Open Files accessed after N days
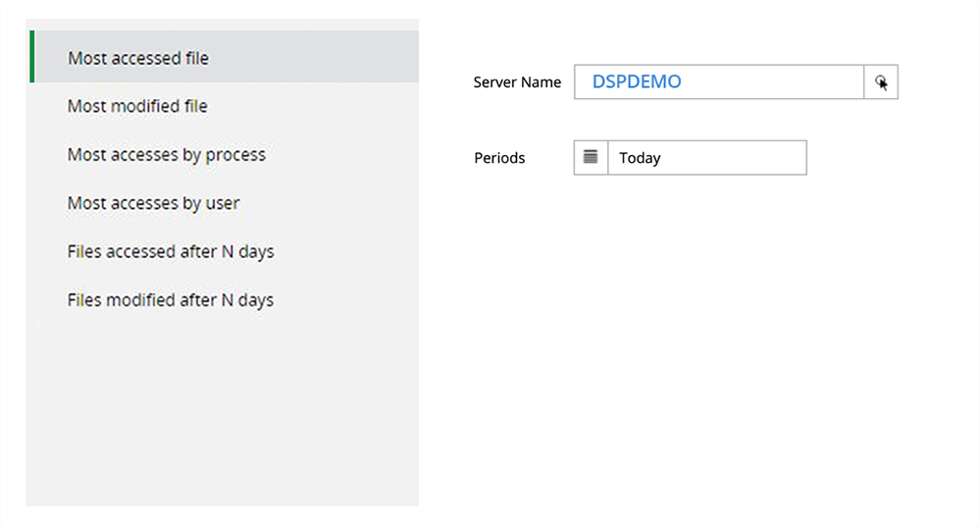Image resolution: width=980 pixels, height=529 pixels. point(171,251)
